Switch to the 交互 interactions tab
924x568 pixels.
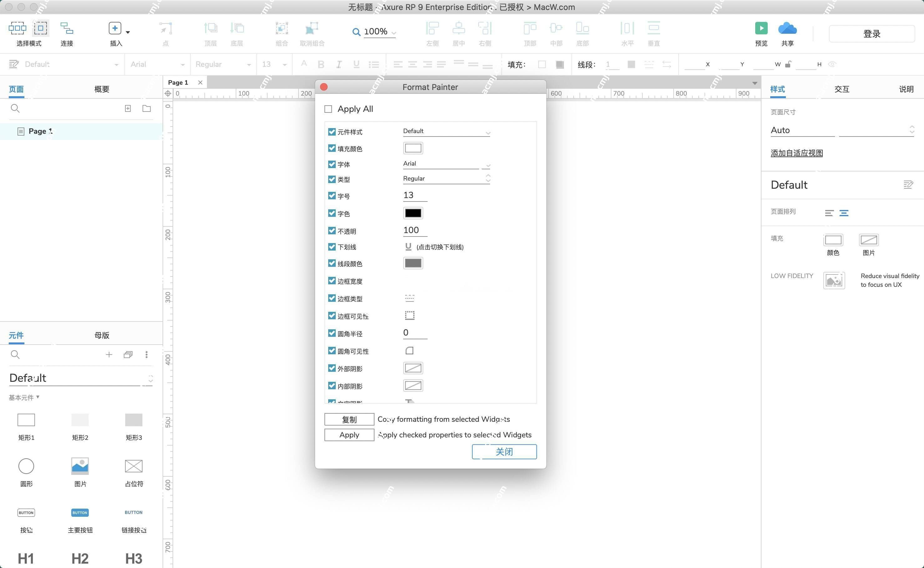pos(841,89)
